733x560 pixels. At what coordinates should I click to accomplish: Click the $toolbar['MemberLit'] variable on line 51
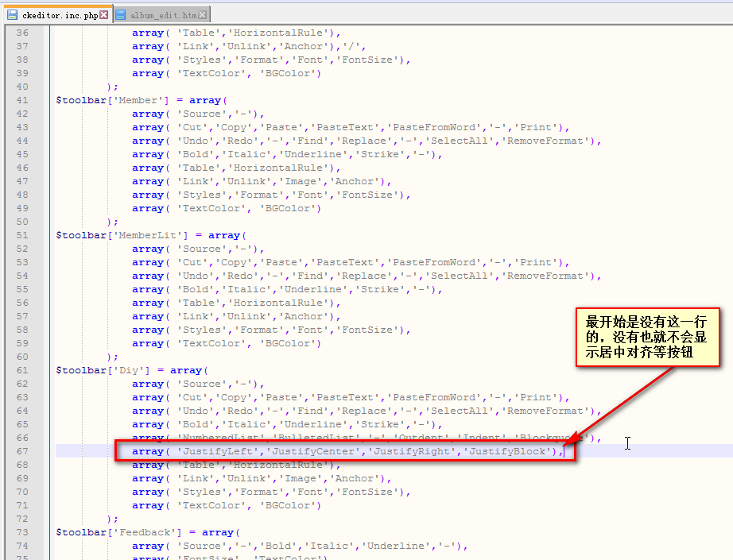tap(122, 235)
